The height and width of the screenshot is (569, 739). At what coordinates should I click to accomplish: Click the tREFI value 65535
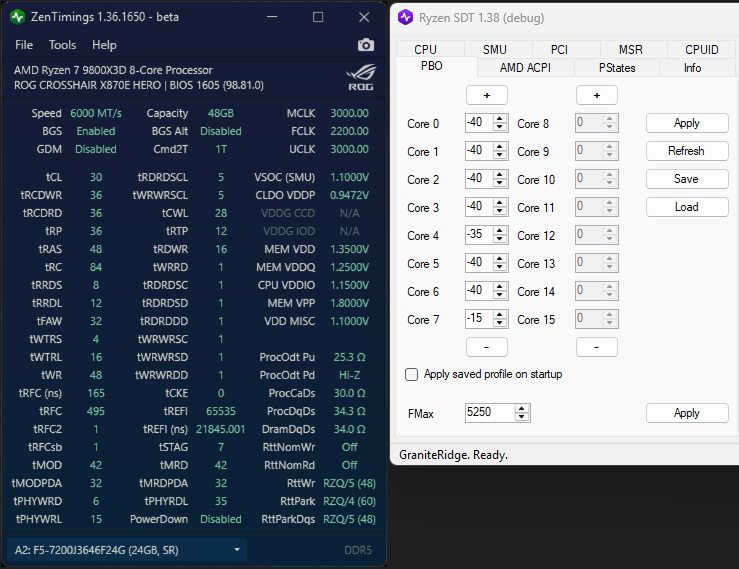tap(221, 411)
